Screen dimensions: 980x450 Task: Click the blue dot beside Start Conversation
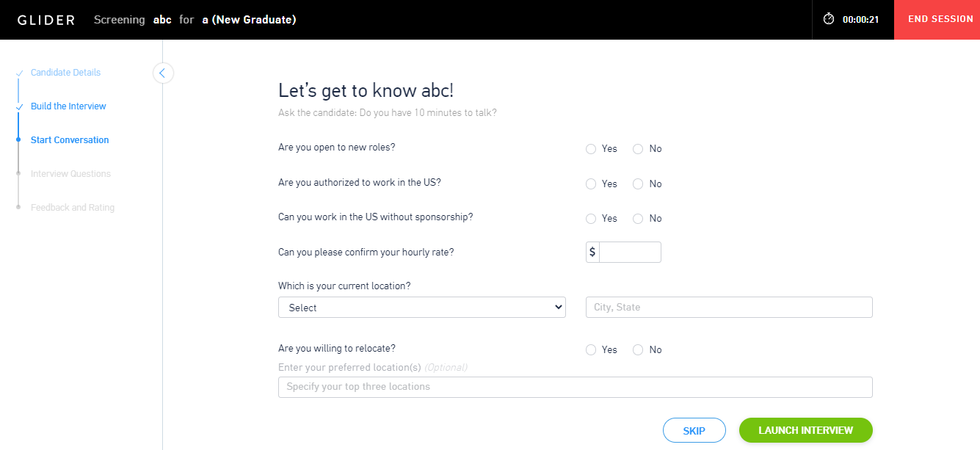coord(18,140)
